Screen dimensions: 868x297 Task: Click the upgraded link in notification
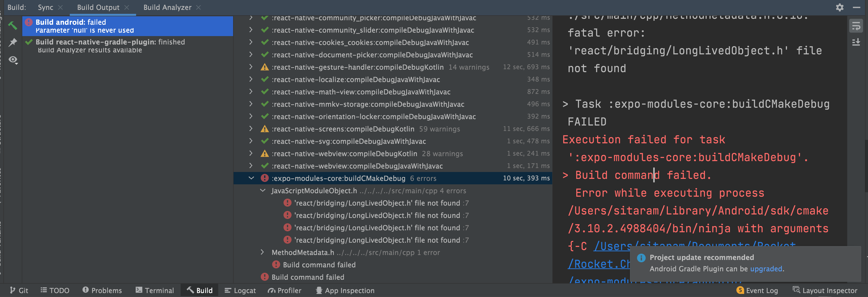pyautogui.click(x=766, y=269)
